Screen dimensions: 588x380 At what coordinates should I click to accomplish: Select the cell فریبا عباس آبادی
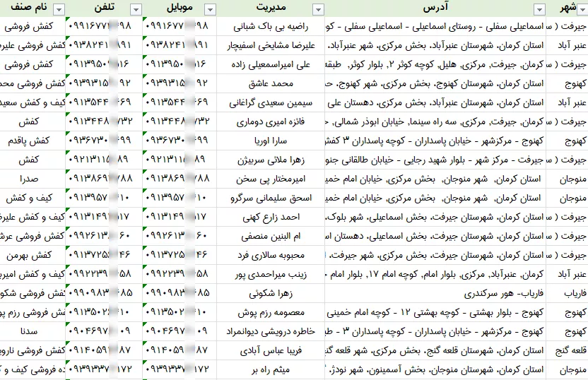(271, 351)
